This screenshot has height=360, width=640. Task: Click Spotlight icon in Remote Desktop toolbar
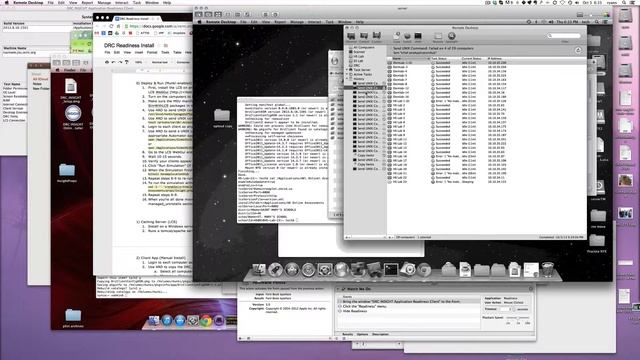click(x=451, y=37)
